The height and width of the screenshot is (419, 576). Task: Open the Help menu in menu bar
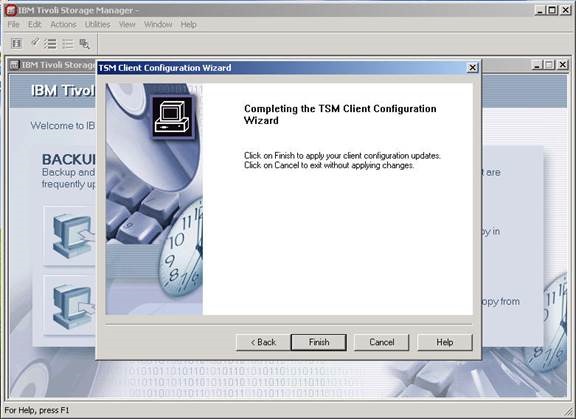188,25
